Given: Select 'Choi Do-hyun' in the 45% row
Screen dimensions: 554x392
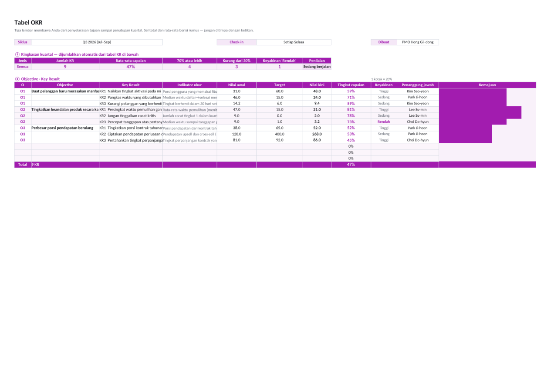Looking at the screenshot, I should click(418, 140).
